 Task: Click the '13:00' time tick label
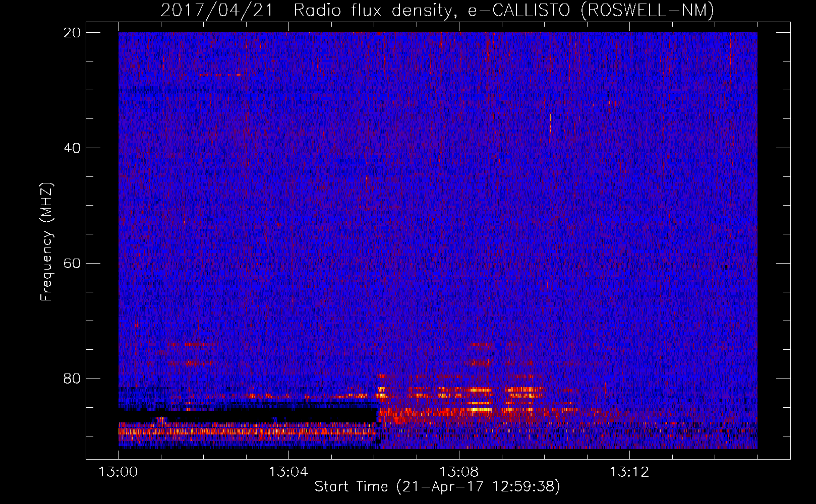118,472
